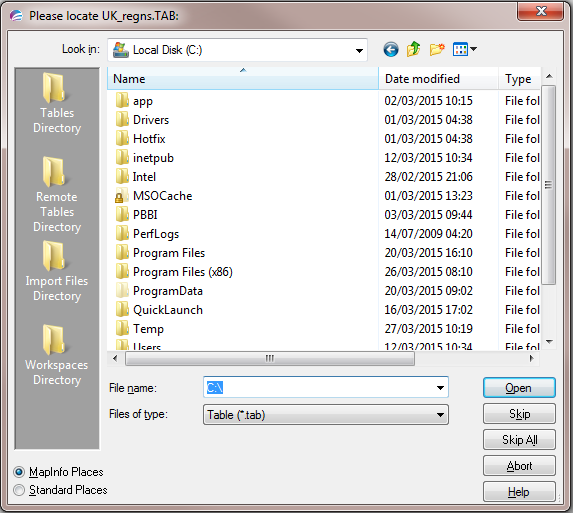573x513 pixels.
Task: Open the Files of type dropdown
Action: (x=440, y=415)
